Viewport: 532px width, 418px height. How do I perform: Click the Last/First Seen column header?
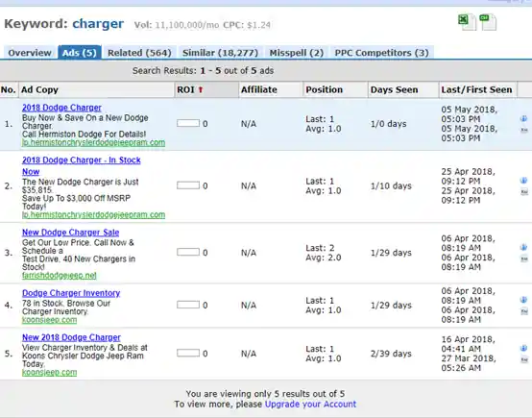click(x=476, y=89)
